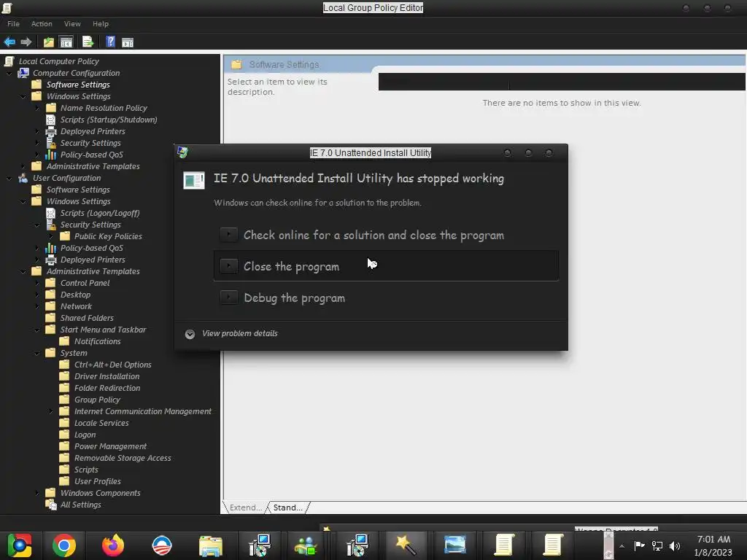747x560 pixels.
Task: Select the All Settings item
Action: [80, 505]
